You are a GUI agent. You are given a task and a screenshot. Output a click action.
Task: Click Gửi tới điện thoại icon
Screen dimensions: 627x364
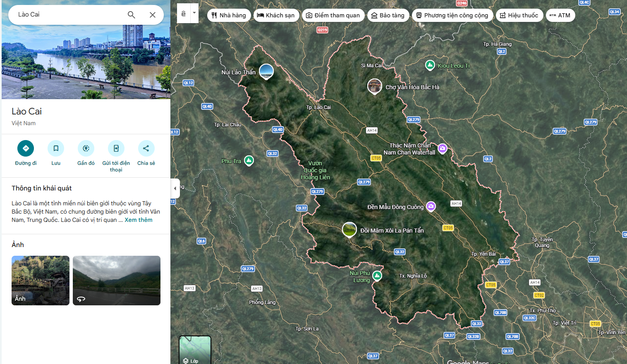tap(116, 148)
